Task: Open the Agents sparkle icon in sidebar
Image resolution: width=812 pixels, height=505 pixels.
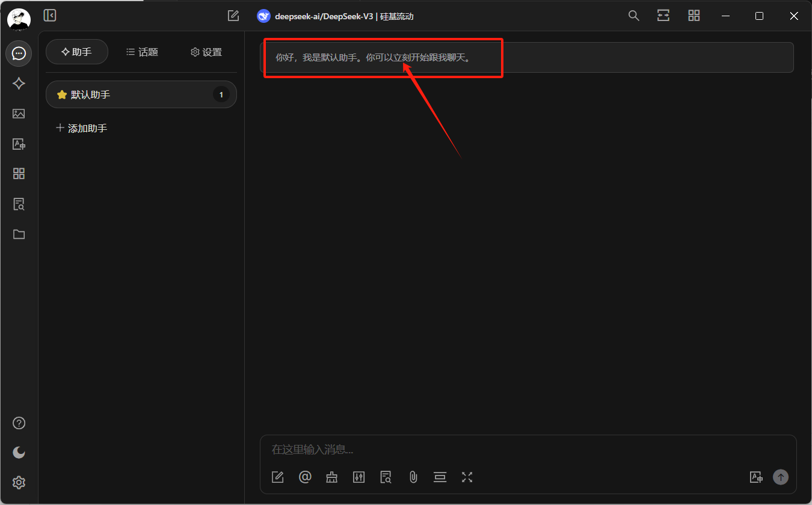Action: coord(19,84)
